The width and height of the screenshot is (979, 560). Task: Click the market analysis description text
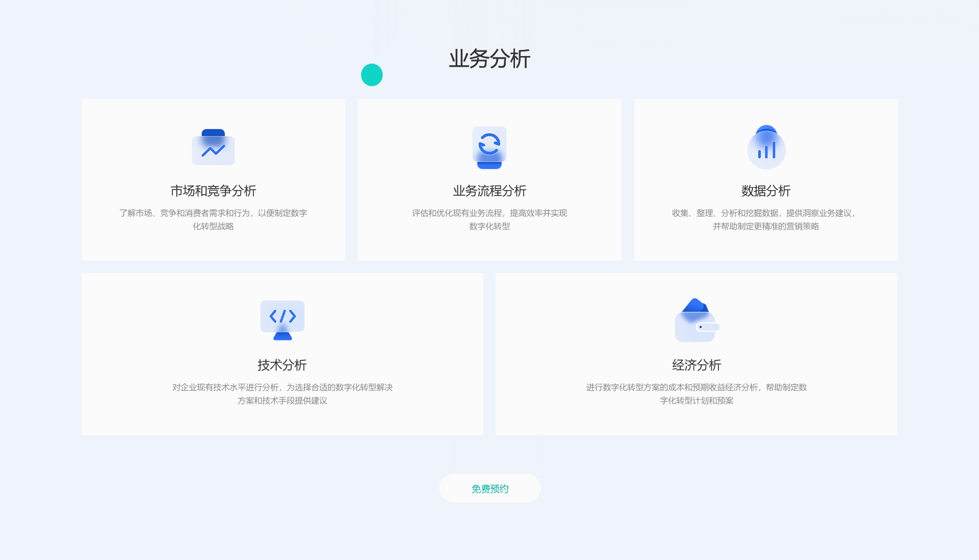(x=213, y=220)
